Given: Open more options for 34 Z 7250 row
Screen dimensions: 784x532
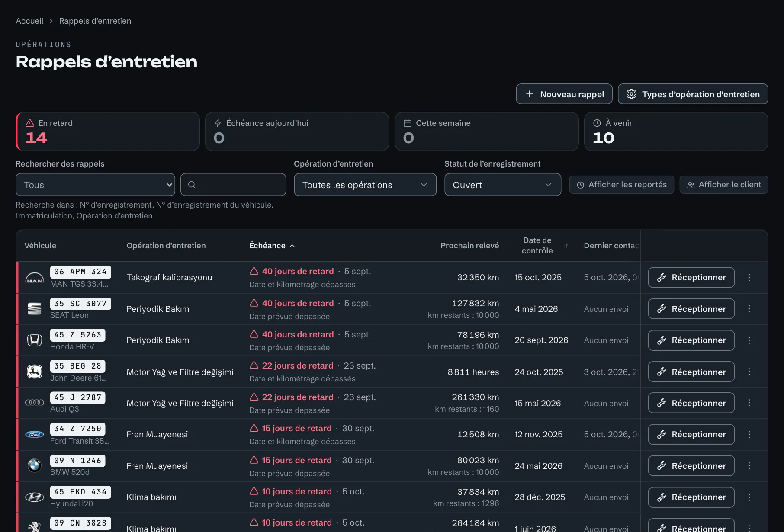Looking at the screenshot, I should 749,434.
